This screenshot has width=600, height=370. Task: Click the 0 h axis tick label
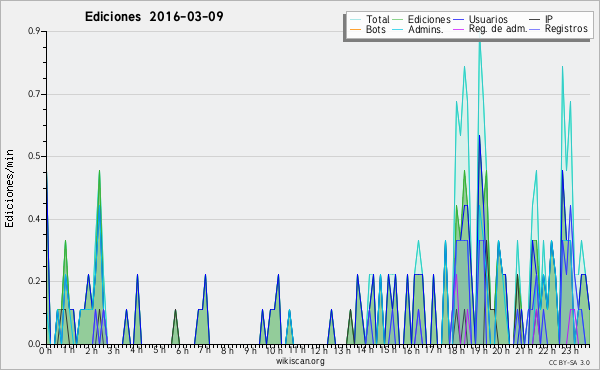click(x=45, y=350)
